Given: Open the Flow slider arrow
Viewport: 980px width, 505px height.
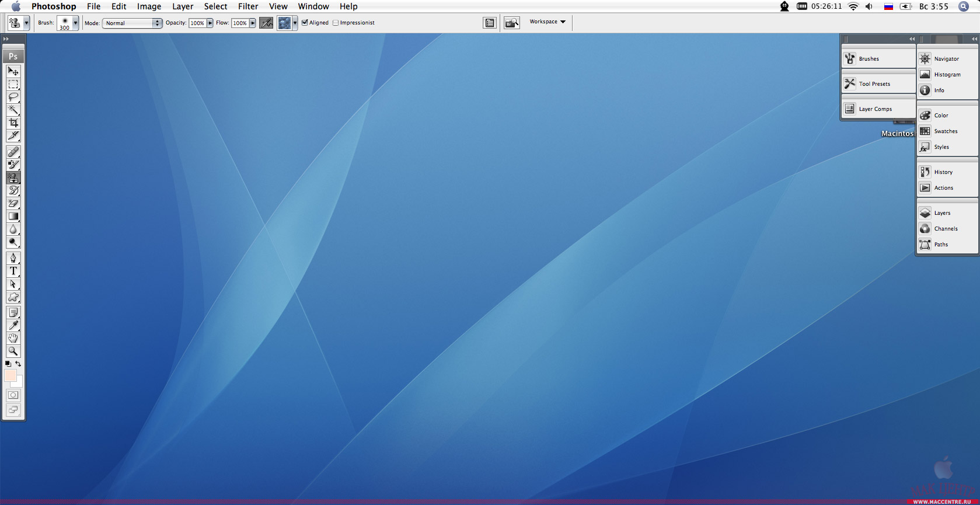Looking at the screenshot, I should click(x=253, y=23).
